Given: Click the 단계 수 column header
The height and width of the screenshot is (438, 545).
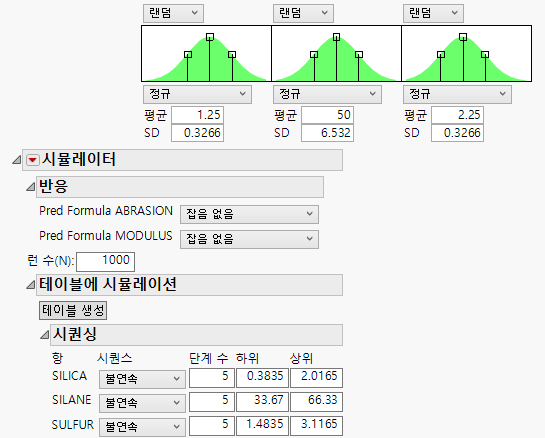Looking at the screenshot, I should (x=209, y=358).
